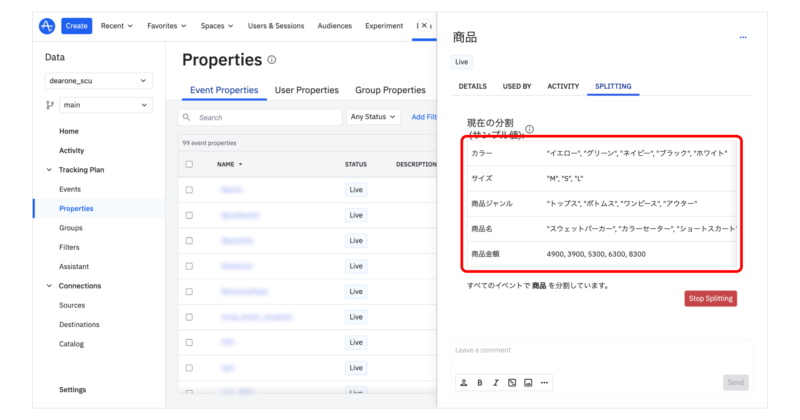Screen dimensions: 800x420
Task: Close the side panel with the X icon
Action: [426, 26]
